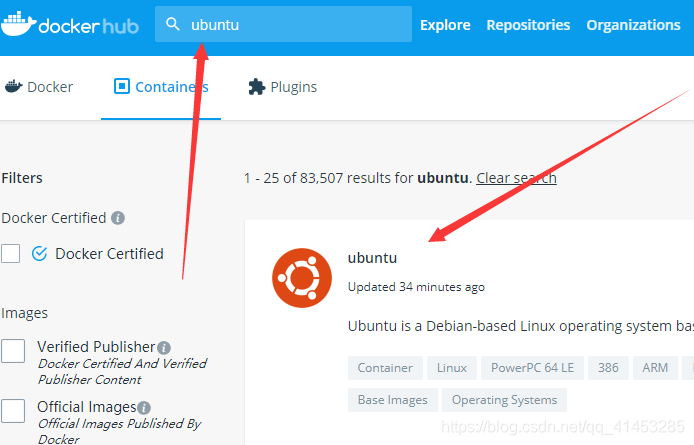Click info icon beside Verified Publisher

click(x=164, y=348)
